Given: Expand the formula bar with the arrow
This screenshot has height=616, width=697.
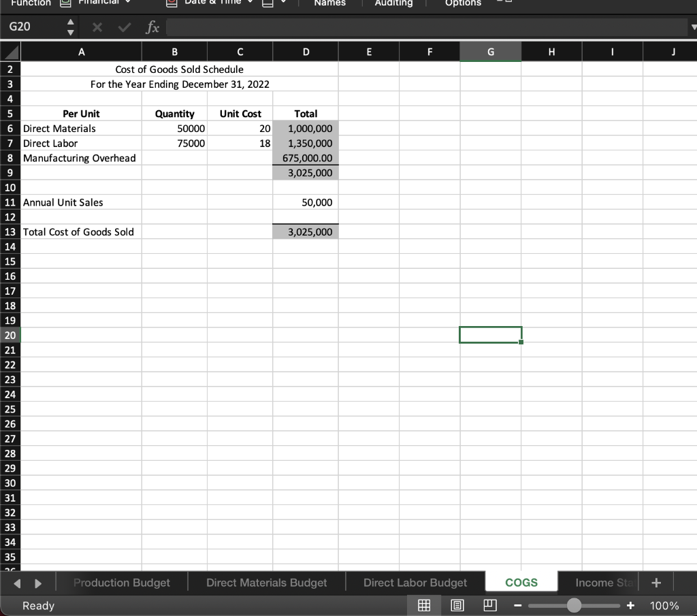Looking at the screenshot, I should point(693,27).
